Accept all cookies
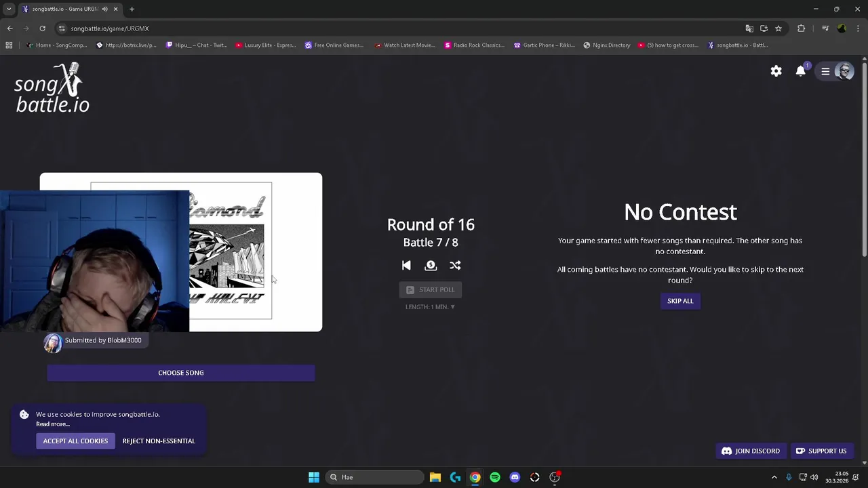Viewport: 868px width, 488px height. coord(75,441)
